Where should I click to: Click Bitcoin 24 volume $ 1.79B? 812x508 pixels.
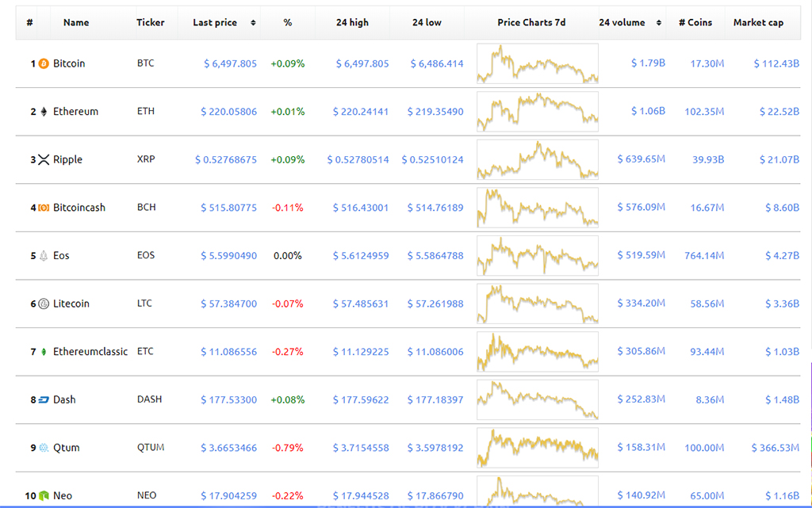(x=648, y=63)
